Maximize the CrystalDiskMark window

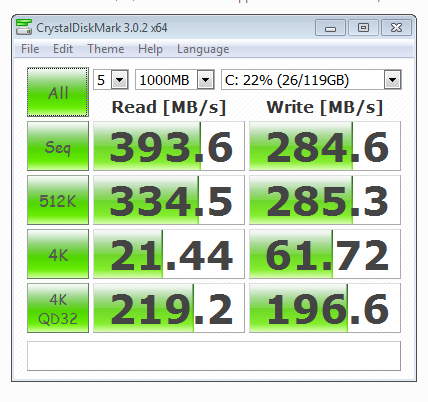point(363,28)
